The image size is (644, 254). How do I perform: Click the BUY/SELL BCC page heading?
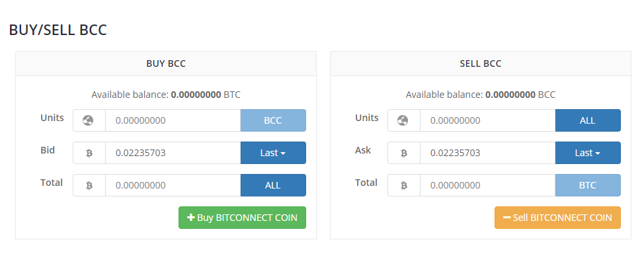click(x=58, y=30)
